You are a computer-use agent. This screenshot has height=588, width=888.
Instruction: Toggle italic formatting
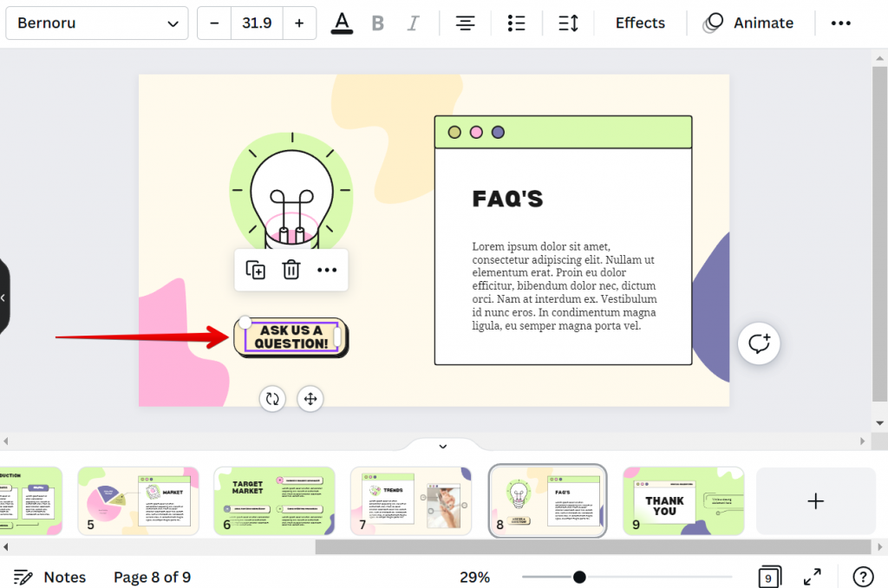click(414, 23)
